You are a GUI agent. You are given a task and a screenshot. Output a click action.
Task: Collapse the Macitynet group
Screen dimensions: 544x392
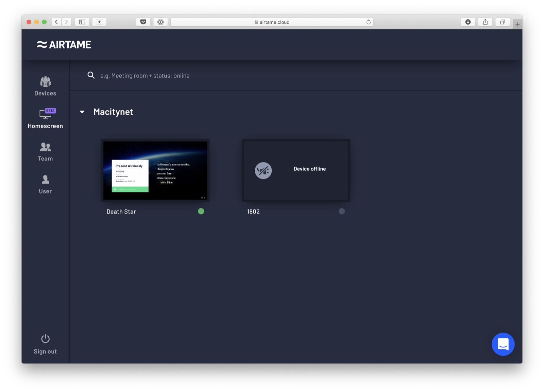82,112
